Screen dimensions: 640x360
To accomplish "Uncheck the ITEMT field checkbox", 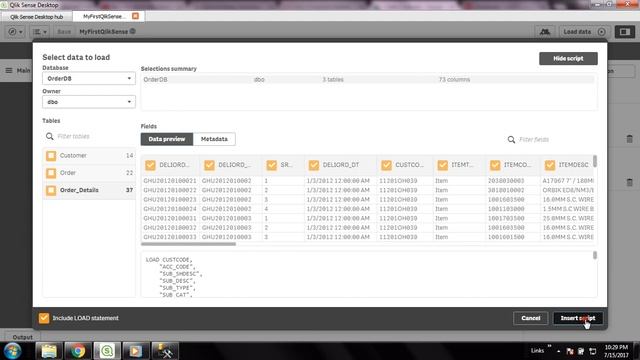I will coord(442,165).
